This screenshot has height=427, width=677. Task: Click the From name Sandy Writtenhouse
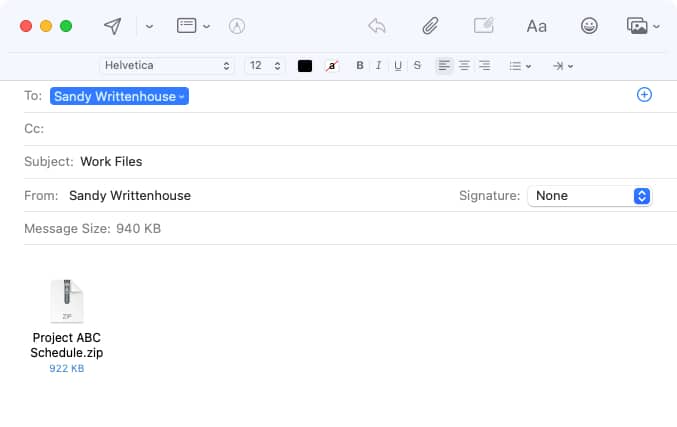[x=130, y=196]
